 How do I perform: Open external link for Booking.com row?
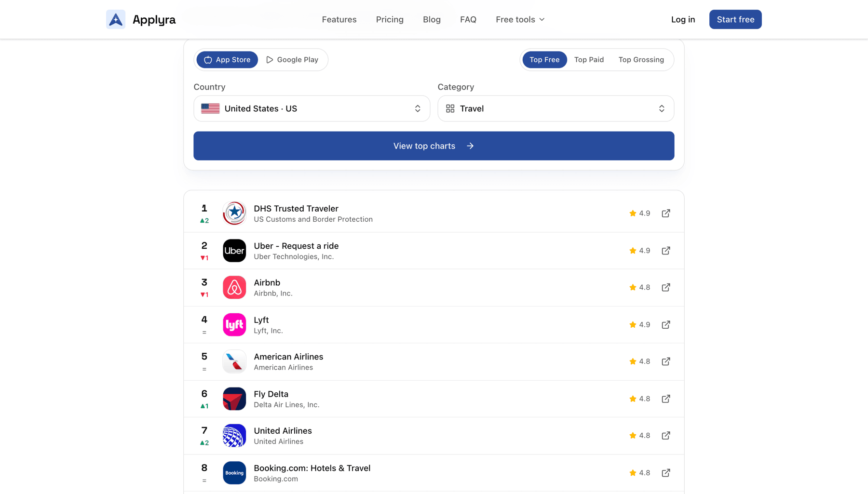(x=666, y=473)
